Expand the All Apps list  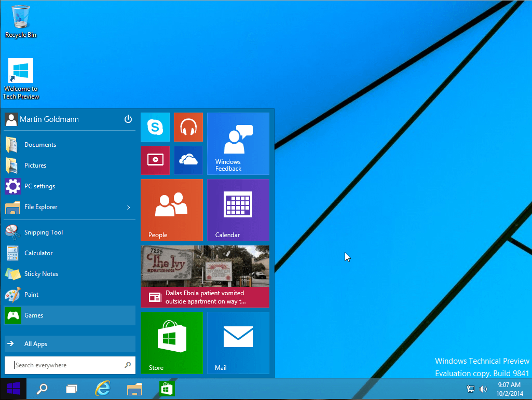tap(70, 344)
